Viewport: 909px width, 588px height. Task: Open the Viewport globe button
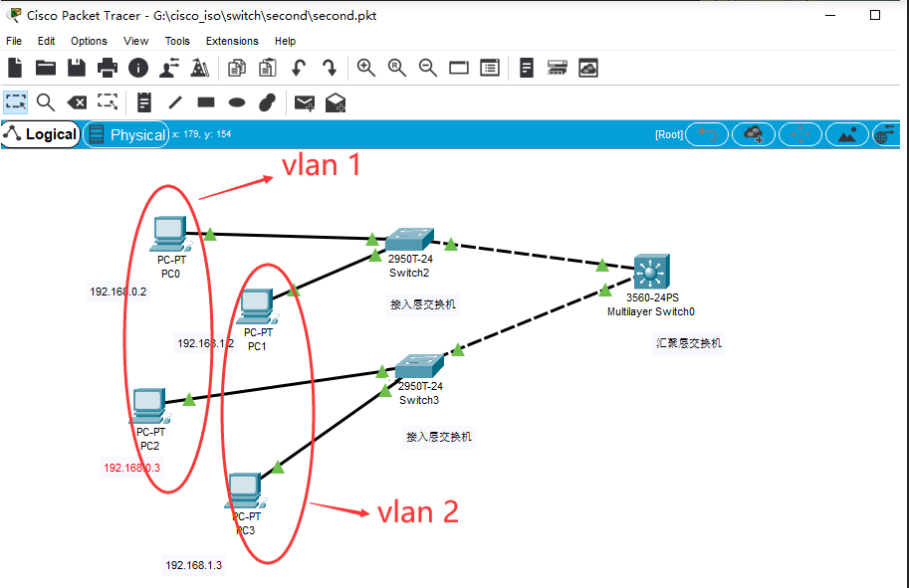pyautogui.click(x=886, y=134)
